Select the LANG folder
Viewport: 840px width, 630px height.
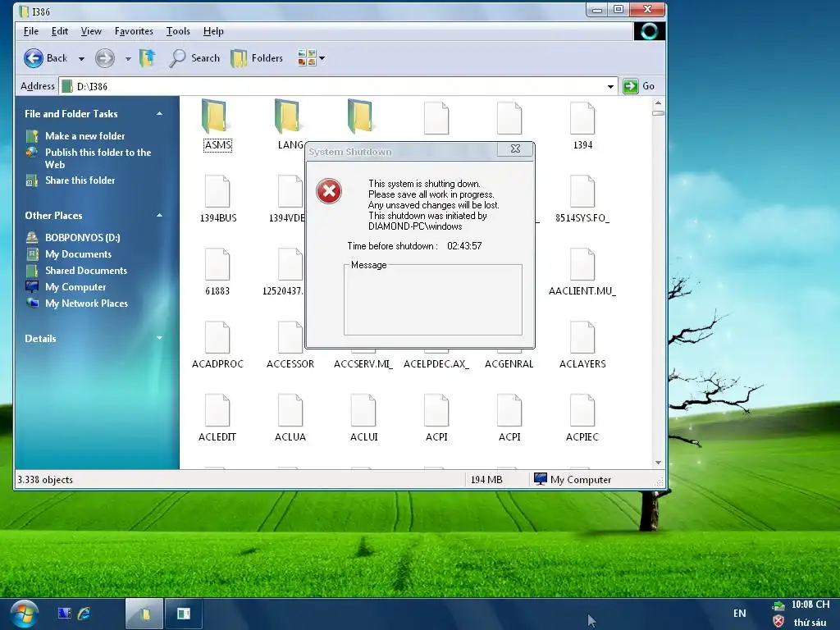(290, 125)
